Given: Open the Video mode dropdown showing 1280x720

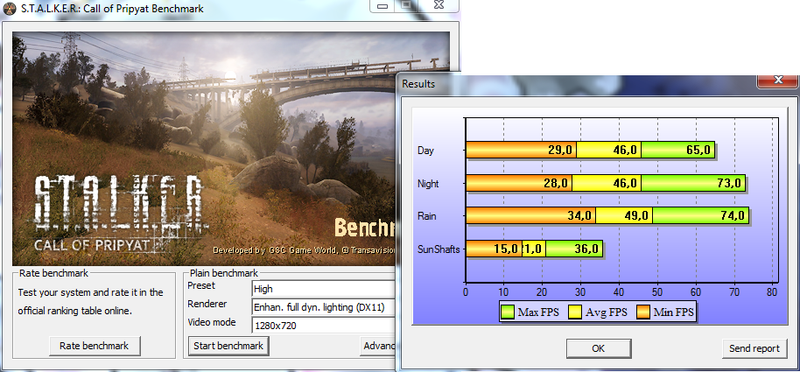Looking at the screenshot, I should (324, 325).
